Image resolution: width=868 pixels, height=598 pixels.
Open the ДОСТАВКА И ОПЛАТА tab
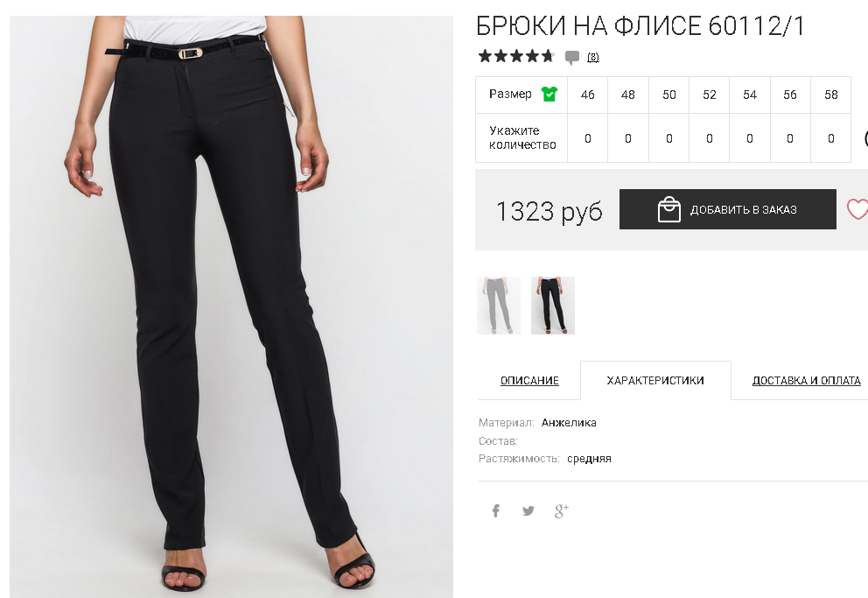806,381
